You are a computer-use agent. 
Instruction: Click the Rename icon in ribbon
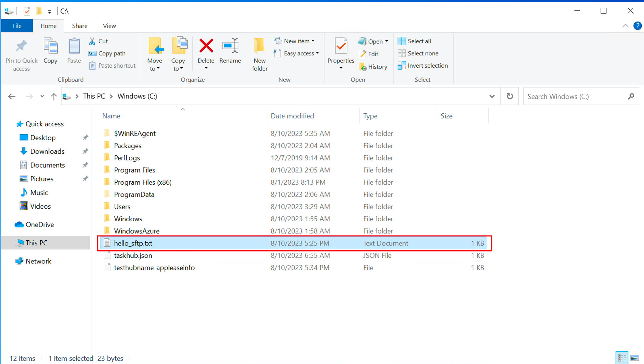230,46
